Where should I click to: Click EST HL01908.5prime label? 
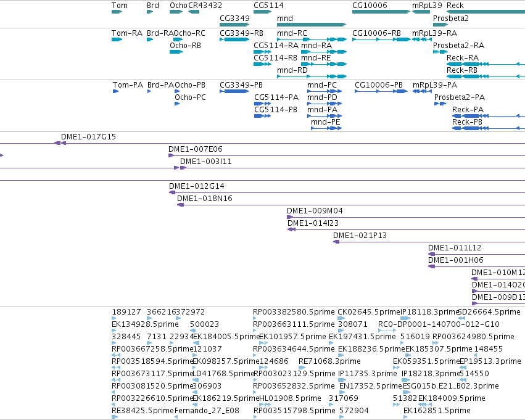(x=290, y=398)
